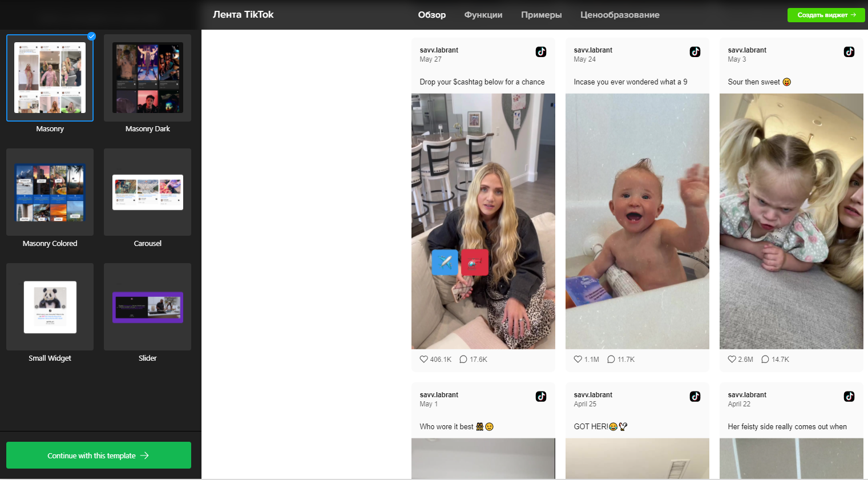Image resolution: width=868 pixels, height=480 pixels.
Task: Click the TikTok logo on the May 27 post
Action: coord(540,51)
